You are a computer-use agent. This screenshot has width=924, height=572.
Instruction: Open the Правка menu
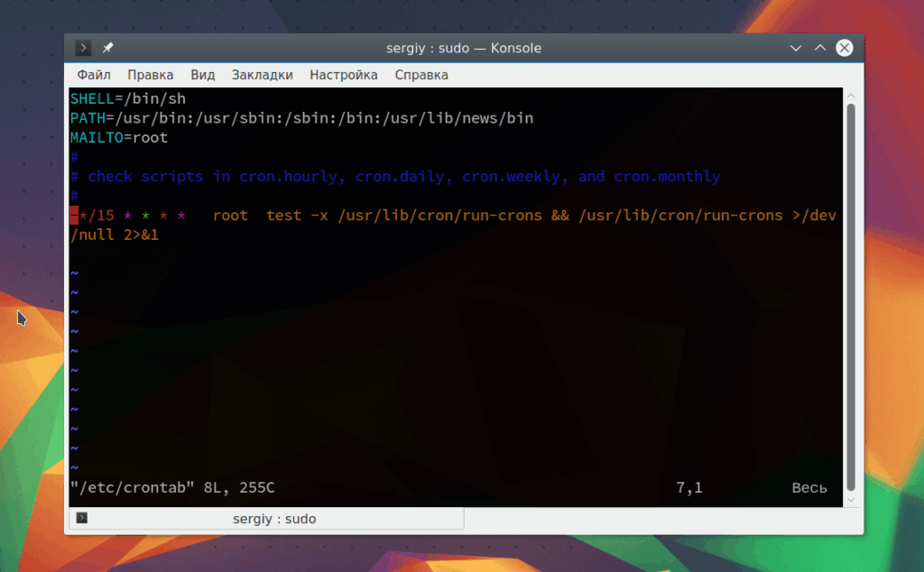[151, 75]
